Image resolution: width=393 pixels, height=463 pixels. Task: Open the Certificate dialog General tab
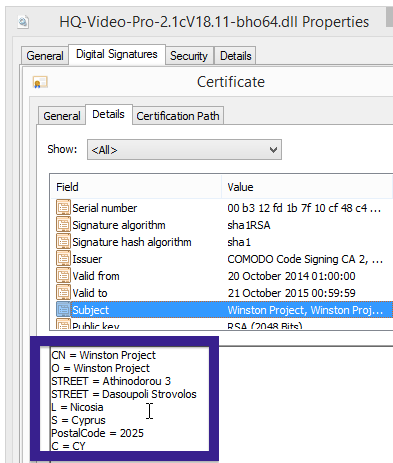(x=62, y=116)
